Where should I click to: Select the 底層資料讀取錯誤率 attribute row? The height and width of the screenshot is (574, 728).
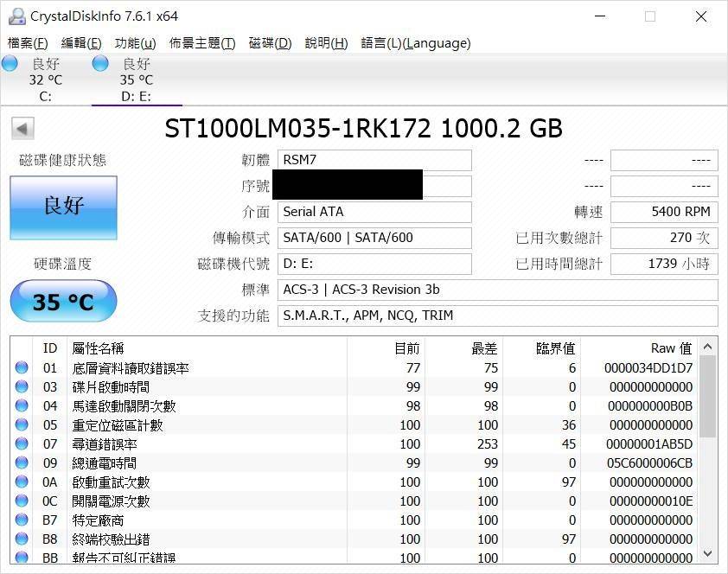click(354, 368)
